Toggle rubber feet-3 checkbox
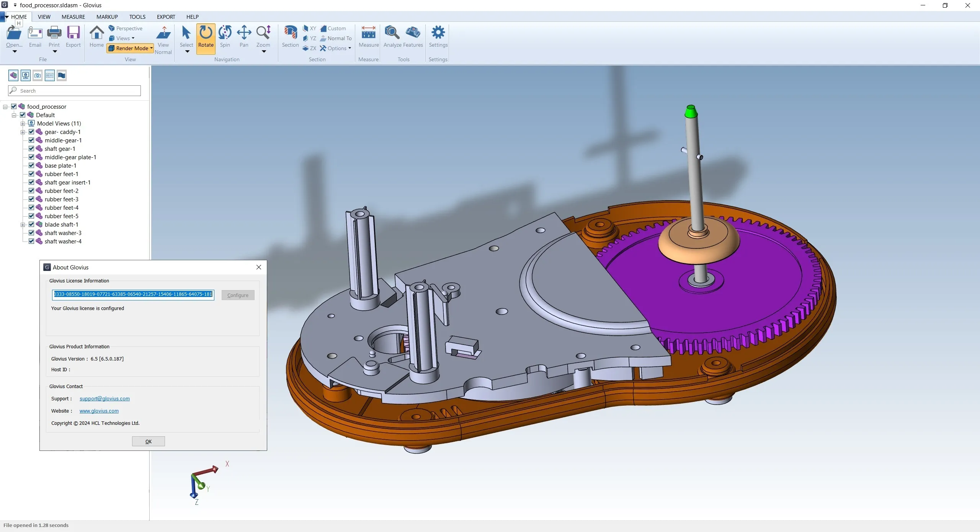Screen dimensions: 980x532 [x=31, y=199]
